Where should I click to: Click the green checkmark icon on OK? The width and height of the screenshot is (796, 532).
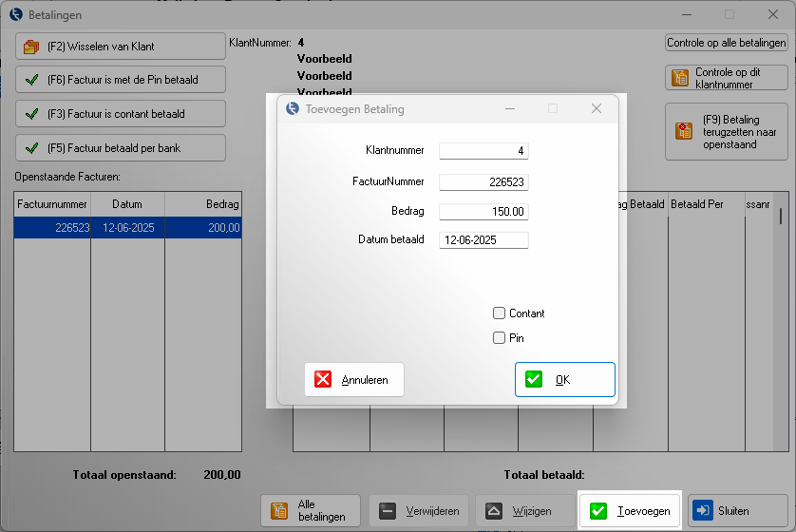tap(534, 379)
